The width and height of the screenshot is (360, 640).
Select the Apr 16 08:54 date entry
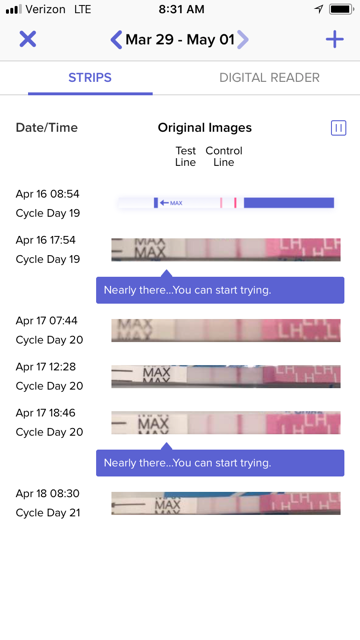pyautogui.click(x=48, y=203)
